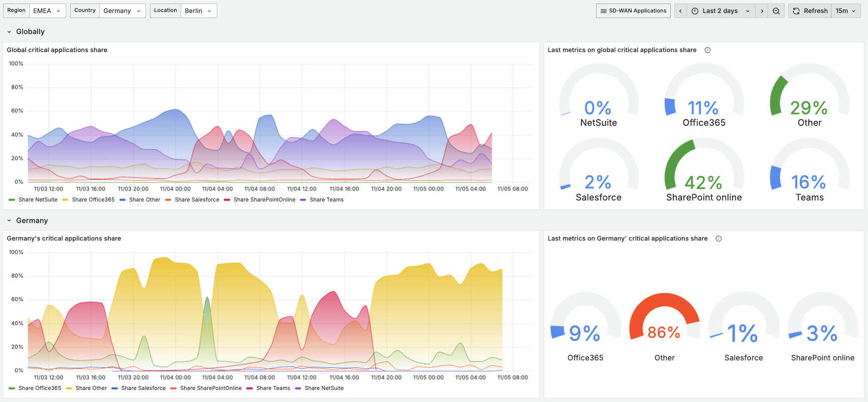The width and height of the screenshot is (868, 402).
Task: Open the Country Germany dropdown
Action: [x=122, y=11]
